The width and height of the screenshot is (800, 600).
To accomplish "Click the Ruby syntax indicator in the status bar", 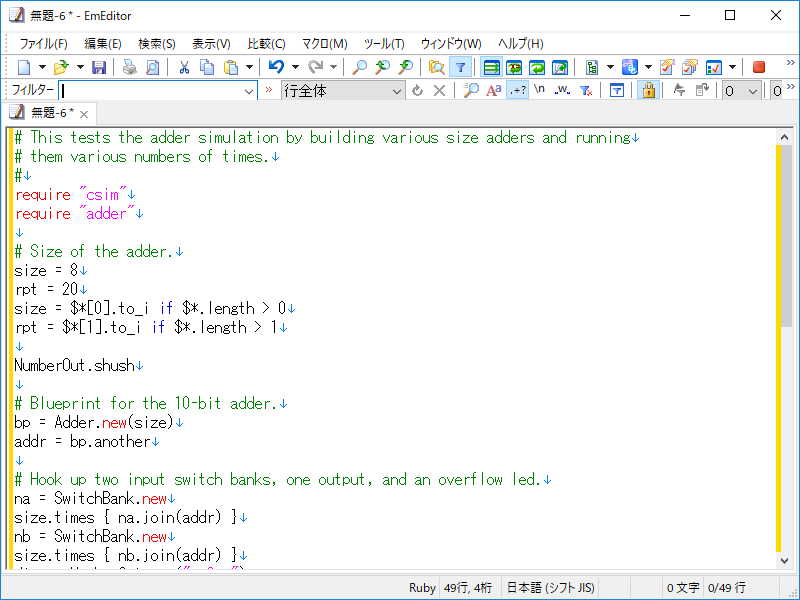I will point(422,588).
